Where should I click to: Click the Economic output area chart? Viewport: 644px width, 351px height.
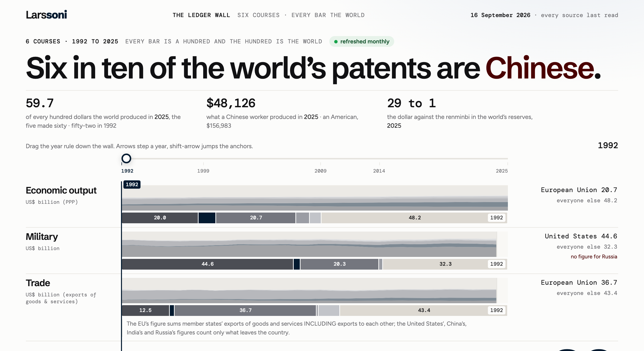coord(315,198)
